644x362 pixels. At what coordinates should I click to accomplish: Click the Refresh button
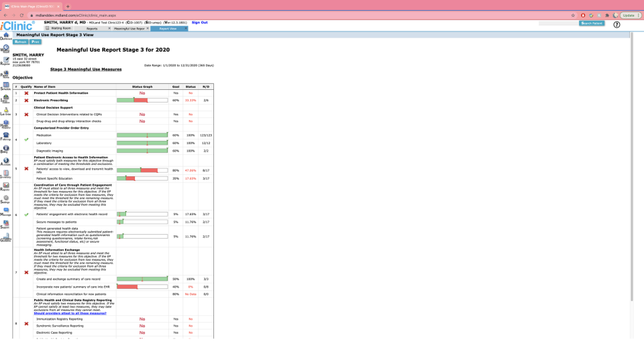[x=20, y=42]
